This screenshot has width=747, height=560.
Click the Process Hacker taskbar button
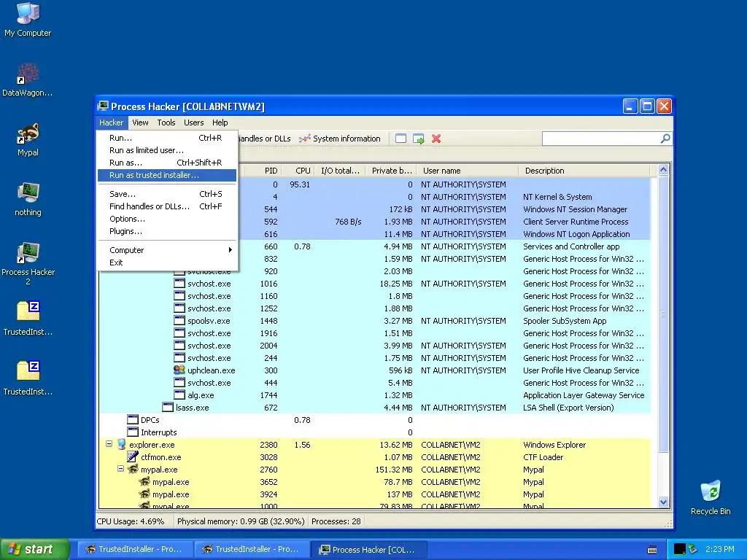[368, 549]
